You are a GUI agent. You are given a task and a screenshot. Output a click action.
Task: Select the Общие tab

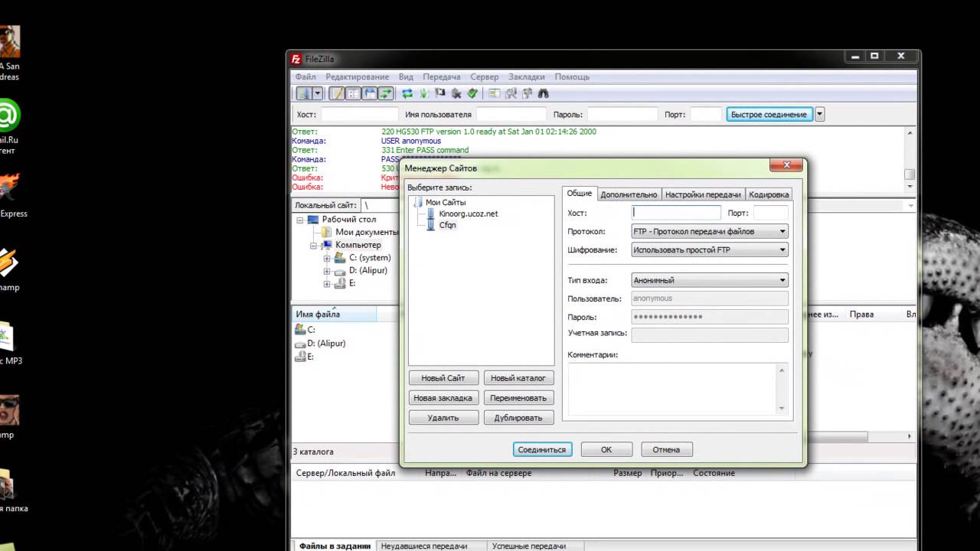coord(579,194)
